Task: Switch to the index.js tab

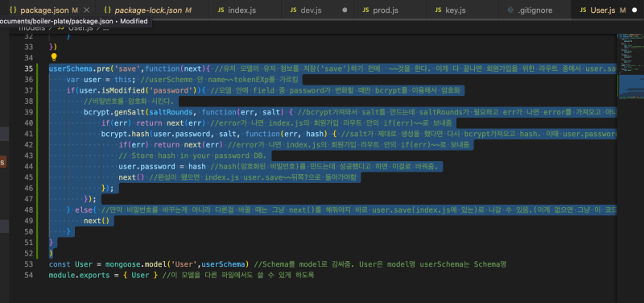Action: 246,10
